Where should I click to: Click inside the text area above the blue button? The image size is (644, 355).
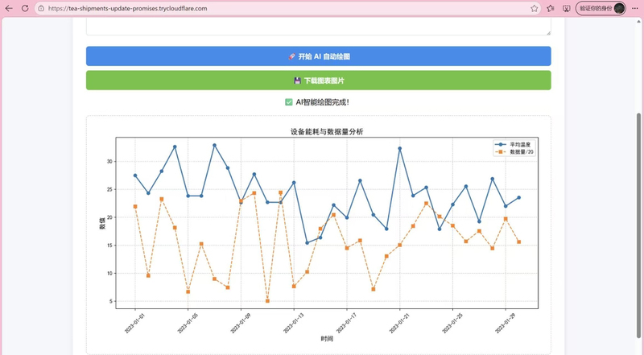pos(318,27)
